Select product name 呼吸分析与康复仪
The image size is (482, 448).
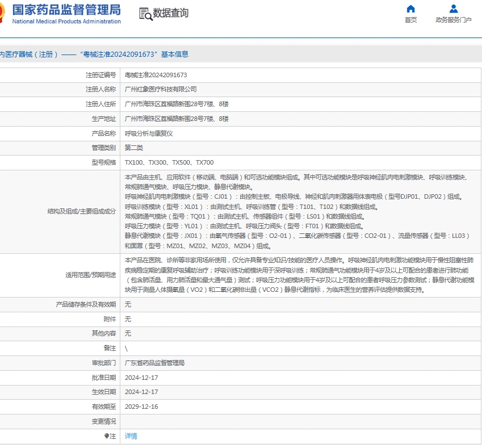point(149,134)
